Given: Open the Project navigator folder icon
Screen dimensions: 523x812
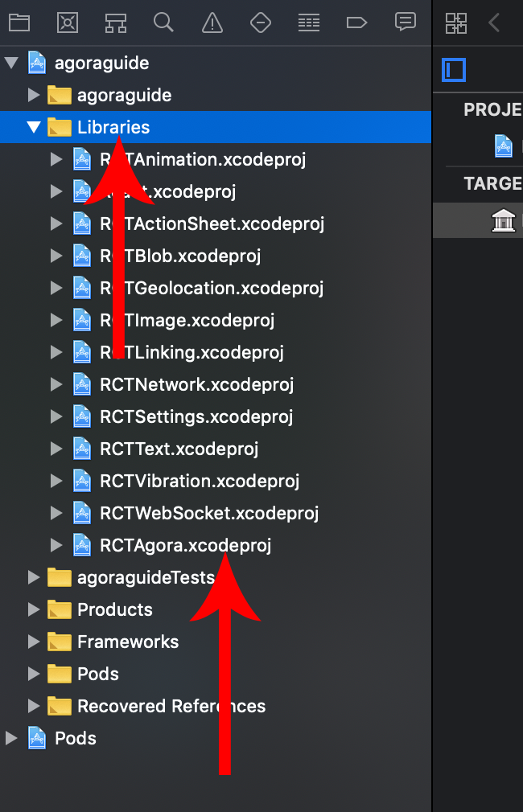Looking at the screenshot, I should coord(19,23).
